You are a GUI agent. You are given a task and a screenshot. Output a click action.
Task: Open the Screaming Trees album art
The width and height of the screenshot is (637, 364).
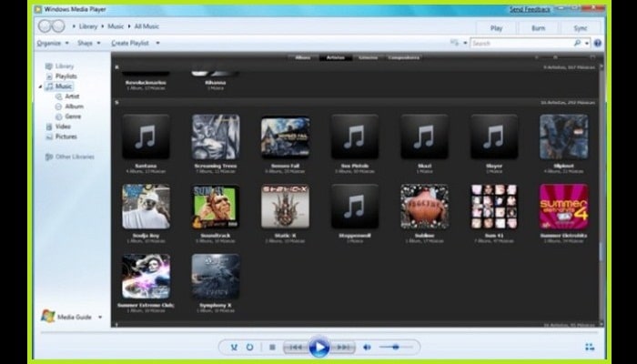216,136
